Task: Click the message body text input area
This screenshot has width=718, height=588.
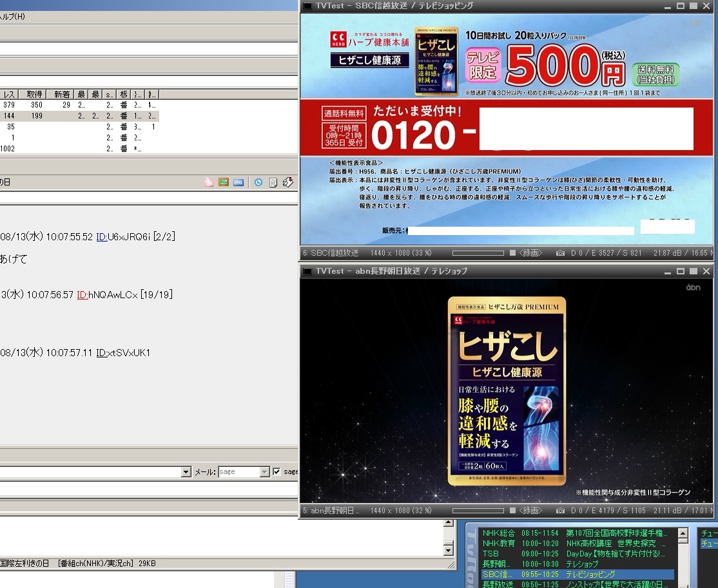Action: pos(222,536)
